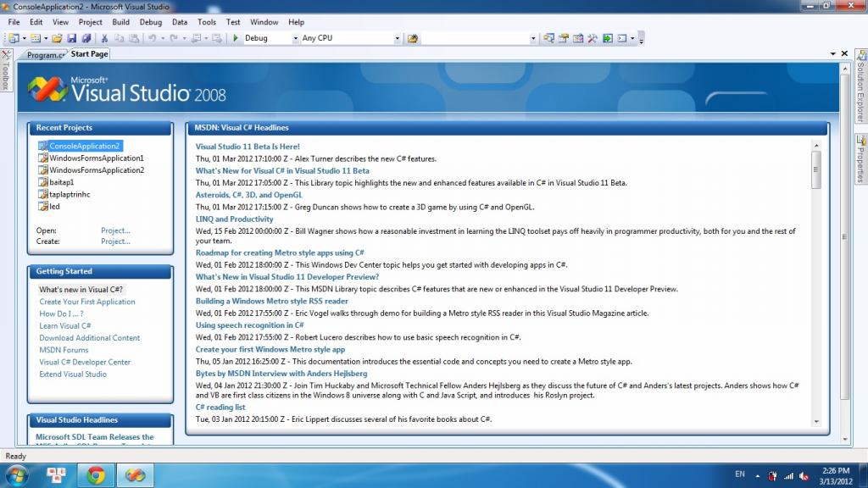Open the active files dropdown arrow near tabs
The height and width of the screenshot is (488, 868).
pos(832,53)
